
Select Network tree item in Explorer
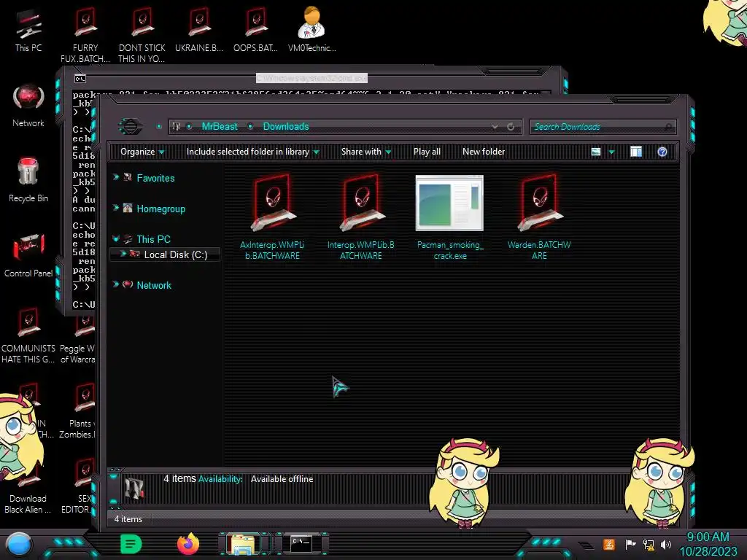point(154,285)
